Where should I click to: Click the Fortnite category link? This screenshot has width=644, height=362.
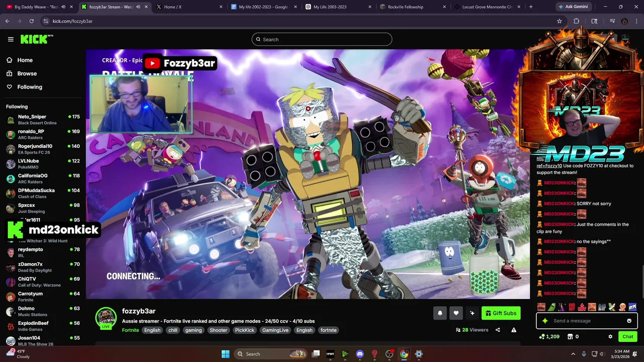130,330
